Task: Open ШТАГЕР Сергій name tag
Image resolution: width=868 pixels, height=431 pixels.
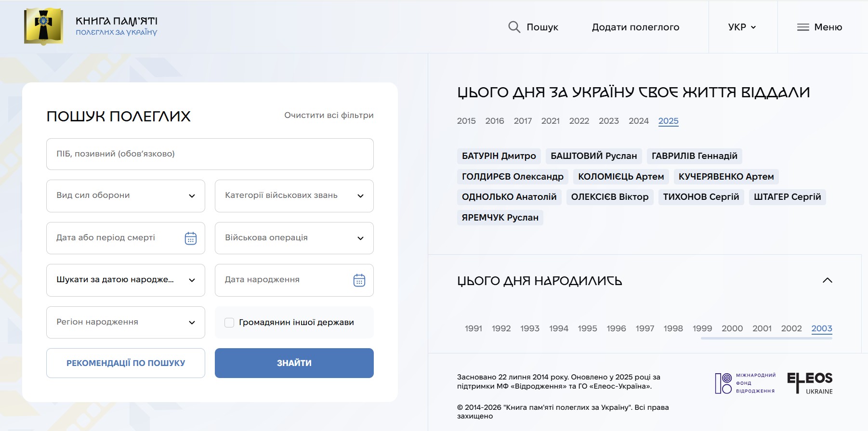Action: pos(788,197)
